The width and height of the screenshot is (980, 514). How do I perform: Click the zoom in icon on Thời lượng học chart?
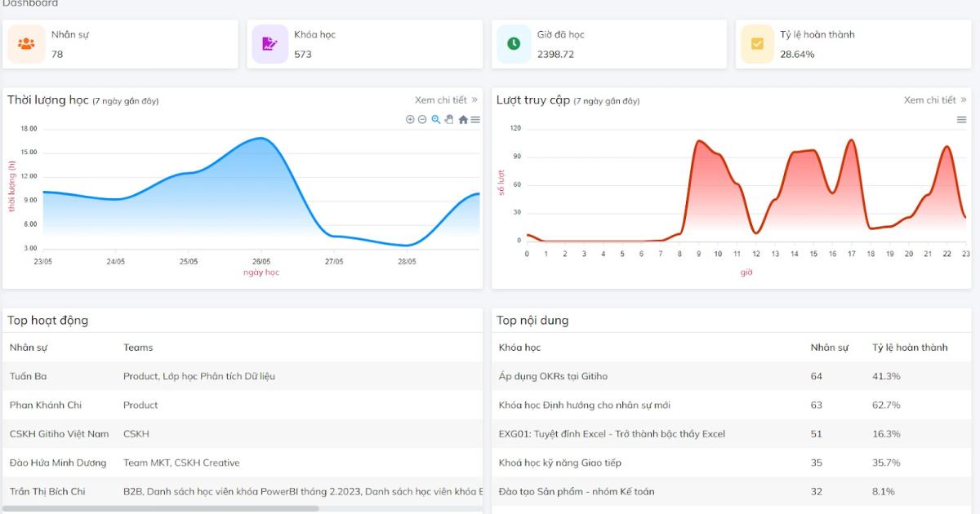tap(410, 119)
